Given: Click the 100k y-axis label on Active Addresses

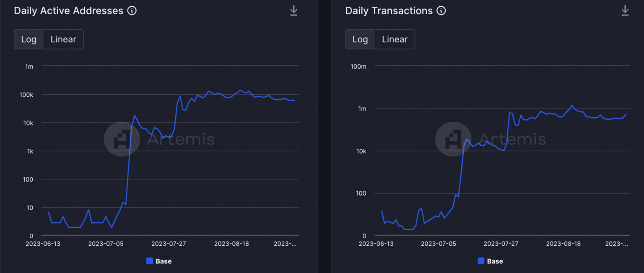Looking at the screenshot, I should pos(26,95).
